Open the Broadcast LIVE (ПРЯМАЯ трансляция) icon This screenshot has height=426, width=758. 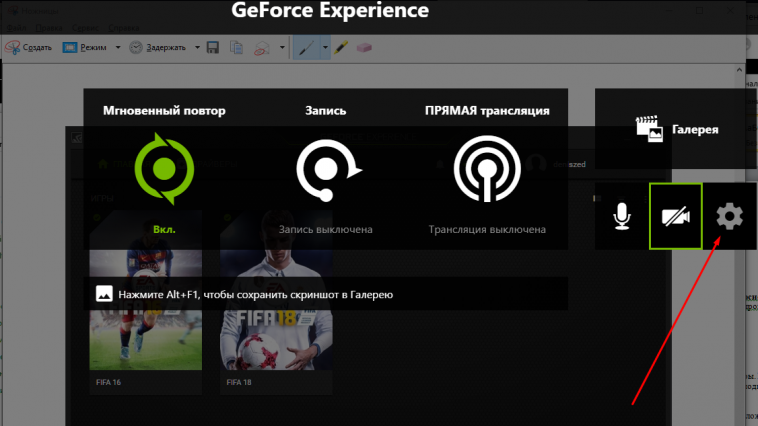click(487, 169)
